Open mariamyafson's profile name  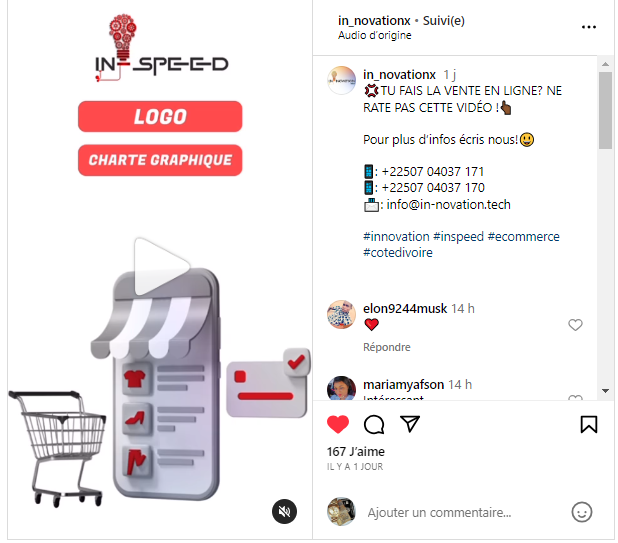[x=403, y=384]
